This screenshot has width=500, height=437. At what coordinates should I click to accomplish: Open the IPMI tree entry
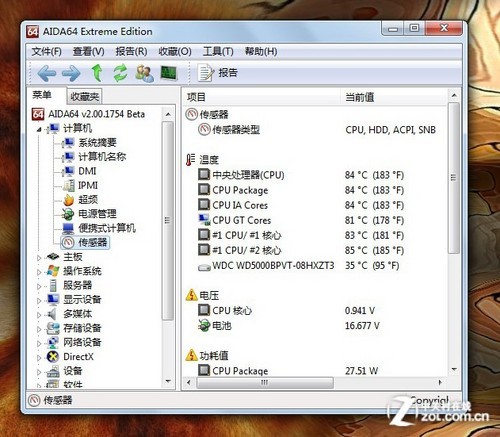81,185
